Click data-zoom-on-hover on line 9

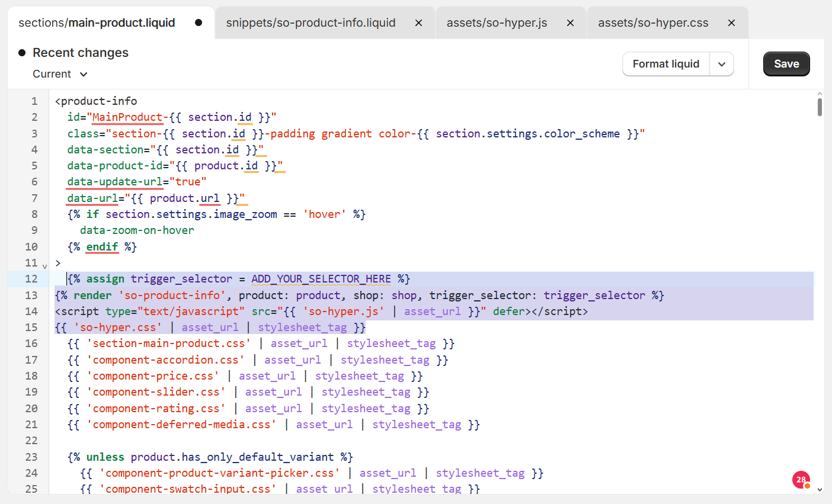[x=137, y=230]
